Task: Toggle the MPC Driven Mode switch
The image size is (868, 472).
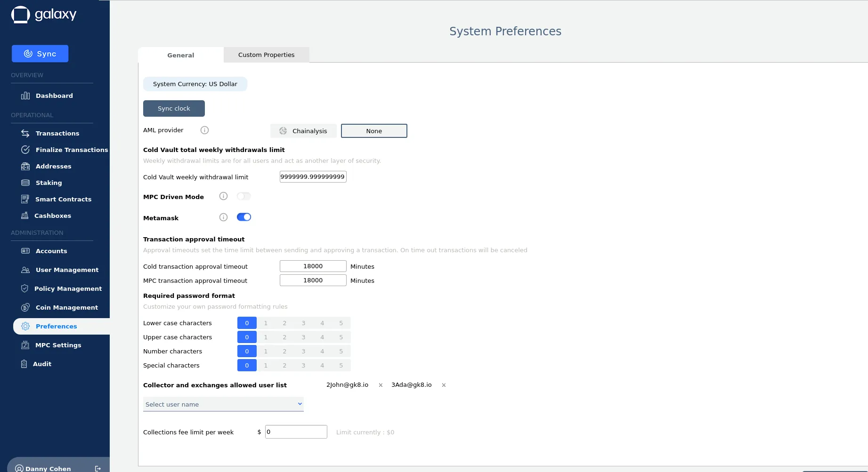Action: coord(243,196)
